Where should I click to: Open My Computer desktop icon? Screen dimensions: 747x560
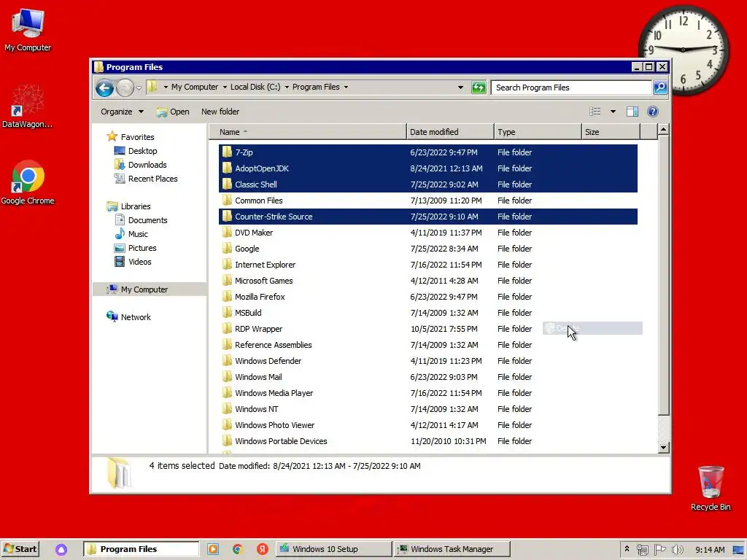(28, 29)
